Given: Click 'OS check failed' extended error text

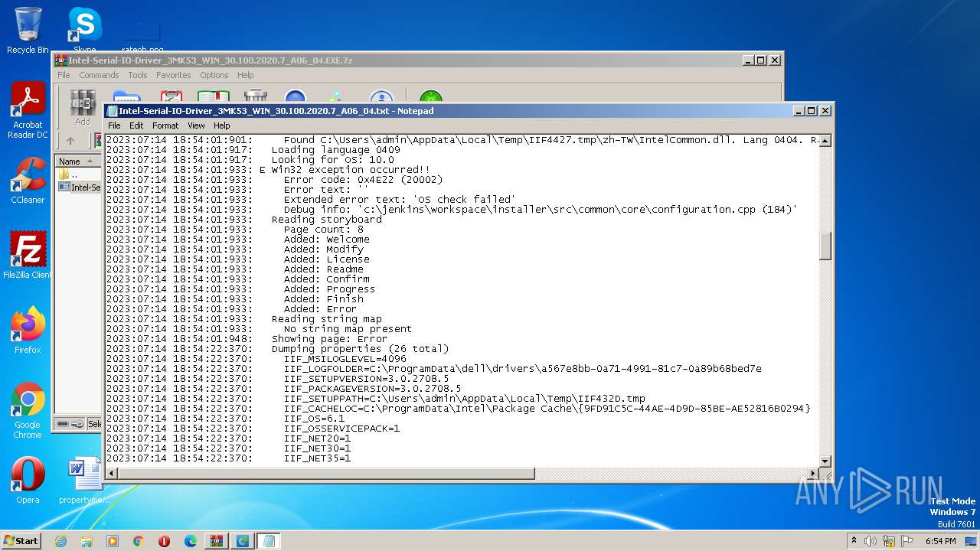Looking at the screenshot, I should point(463,200).
